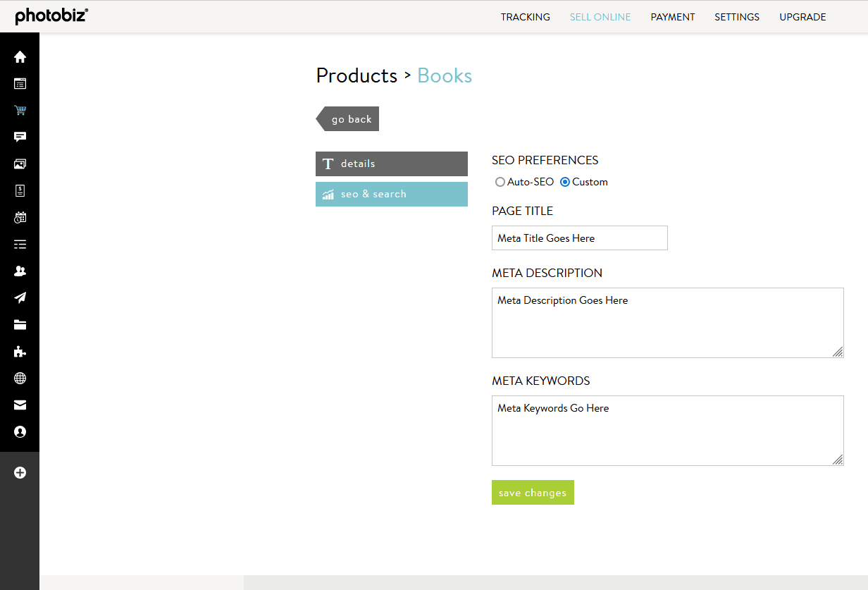The image size is (868, 590).
Task: Select SELL ONLINE in the top navigation
Action: [600, 17]
